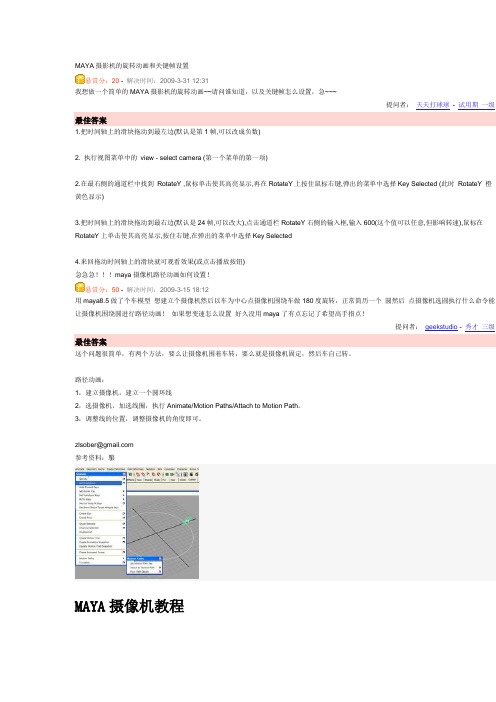Click the 路径动画： label

click(x=89, y=380)
